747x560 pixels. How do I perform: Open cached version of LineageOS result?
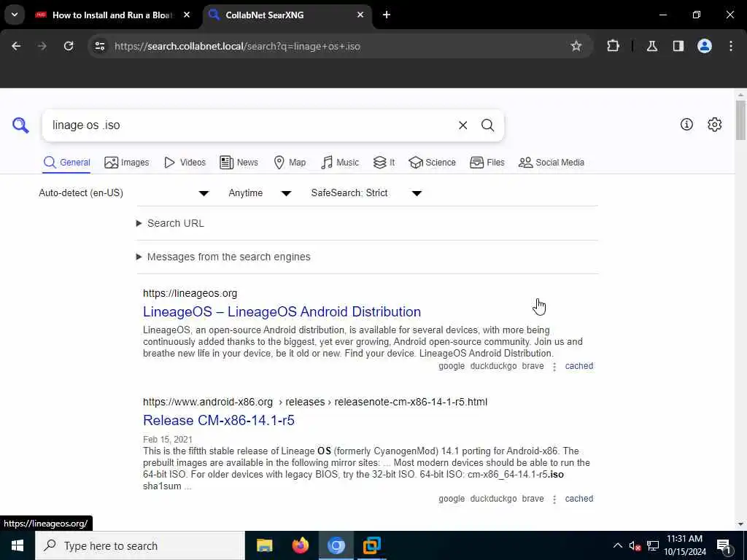(578, 366)
